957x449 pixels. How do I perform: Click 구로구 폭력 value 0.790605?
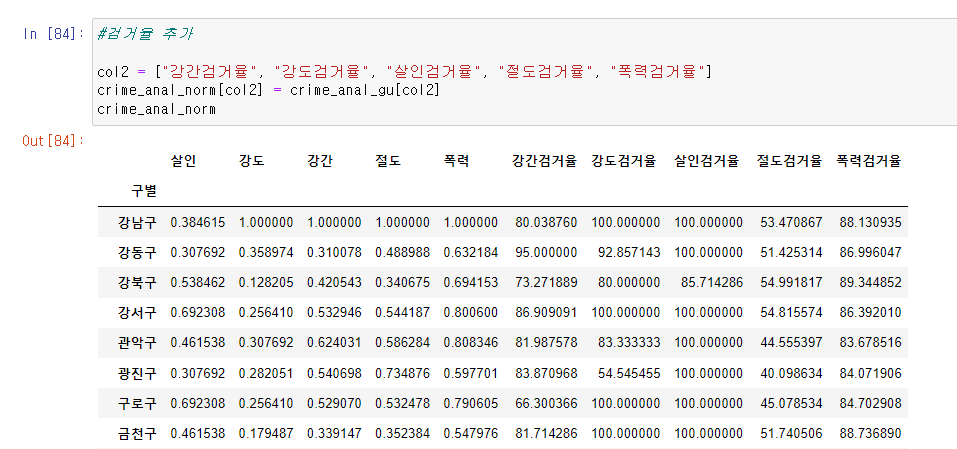(471, 403)
